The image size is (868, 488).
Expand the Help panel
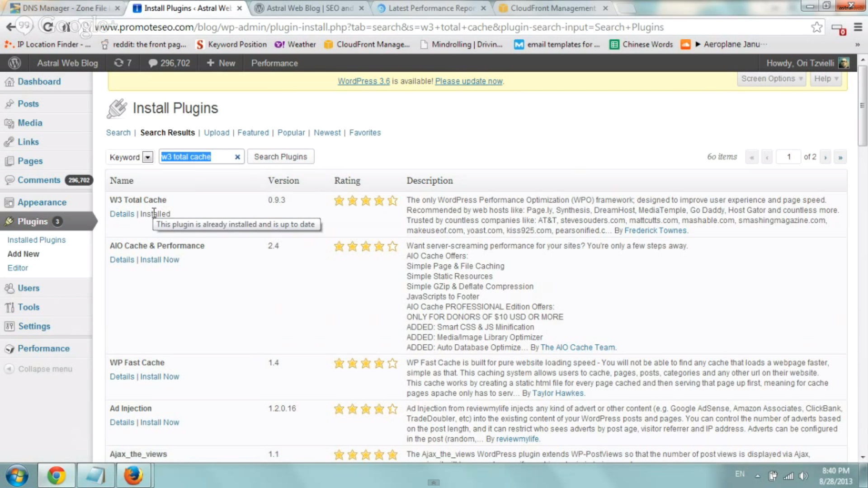click(x=826, y=79)
